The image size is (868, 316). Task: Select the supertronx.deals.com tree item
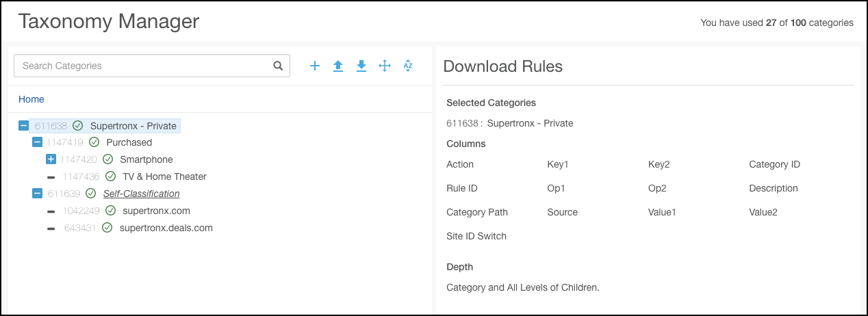pos(166,228)
